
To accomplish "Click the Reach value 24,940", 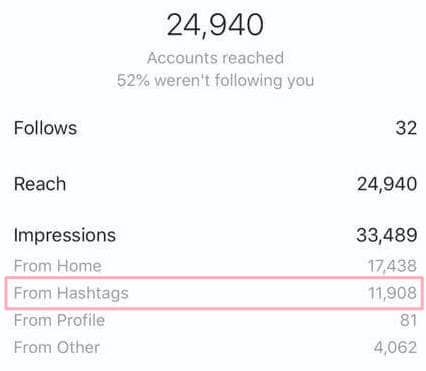I will click(x=387, y=184).
